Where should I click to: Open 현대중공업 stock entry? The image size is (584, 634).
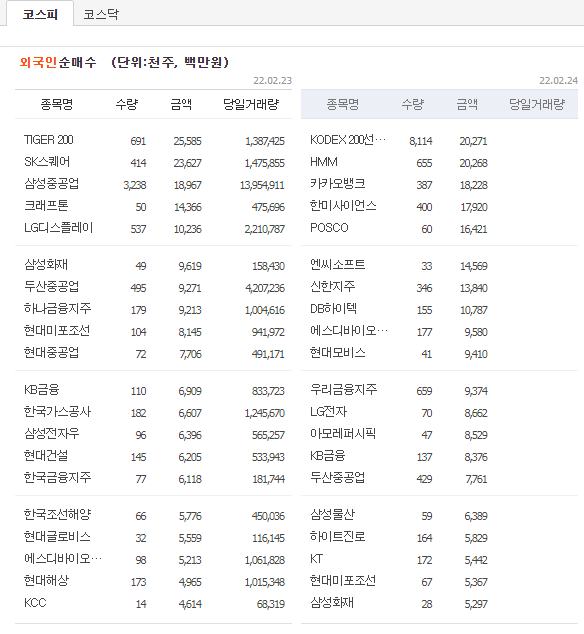tap(51, 352)
